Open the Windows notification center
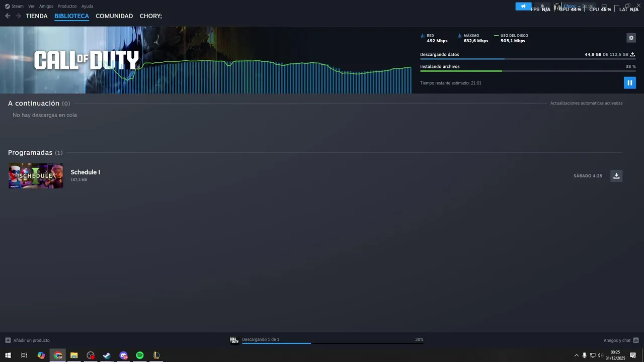The image size is (644, 362). click(x=633, y=355)
